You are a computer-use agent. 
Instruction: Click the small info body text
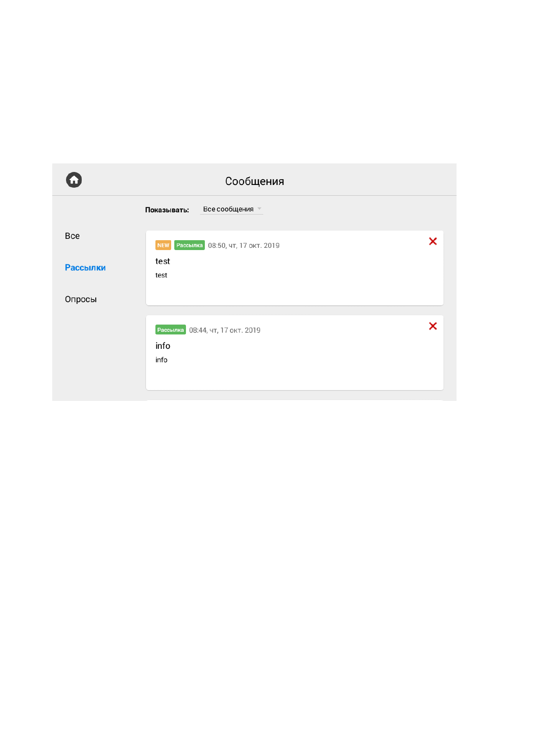click(161, 360)
